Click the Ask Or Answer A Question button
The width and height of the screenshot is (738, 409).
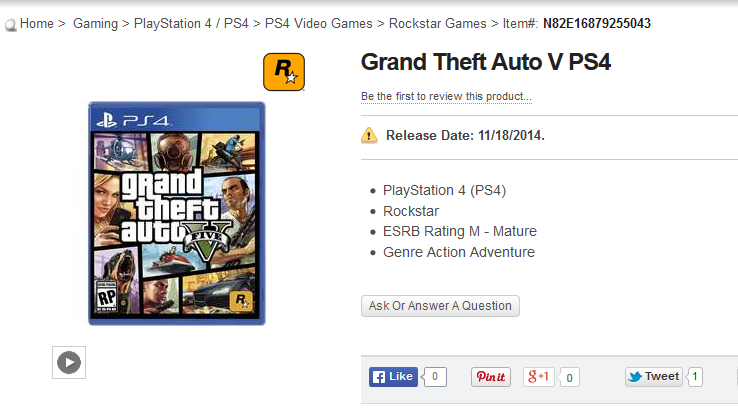[x=440, y=306]
